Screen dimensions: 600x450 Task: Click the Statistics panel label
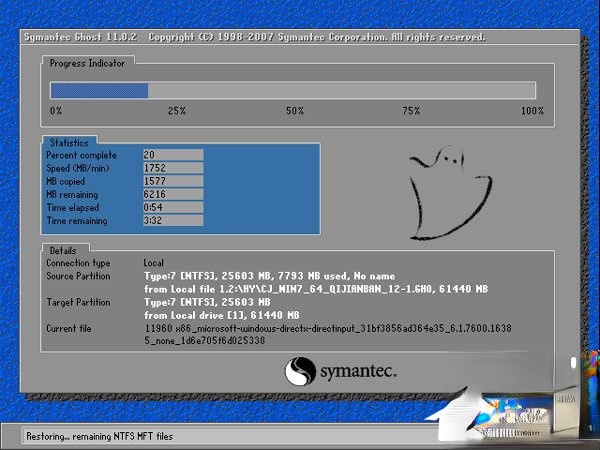click(69, 142)
